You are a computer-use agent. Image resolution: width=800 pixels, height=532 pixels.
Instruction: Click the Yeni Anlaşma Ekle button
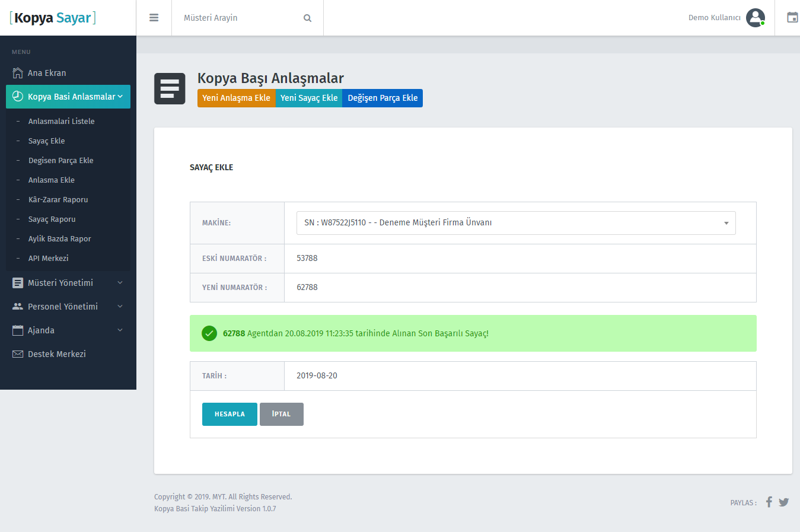[236, 98]
